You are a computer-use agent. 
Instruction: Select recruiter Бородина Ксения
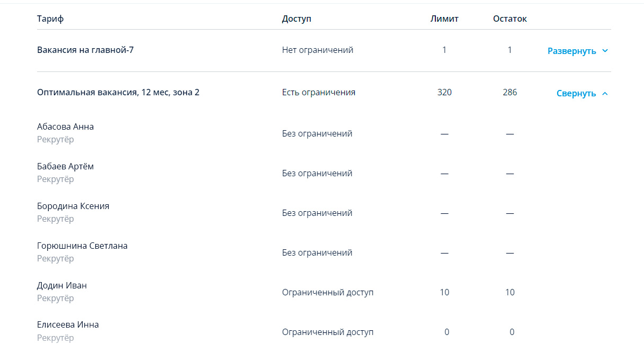pos(73,206)
